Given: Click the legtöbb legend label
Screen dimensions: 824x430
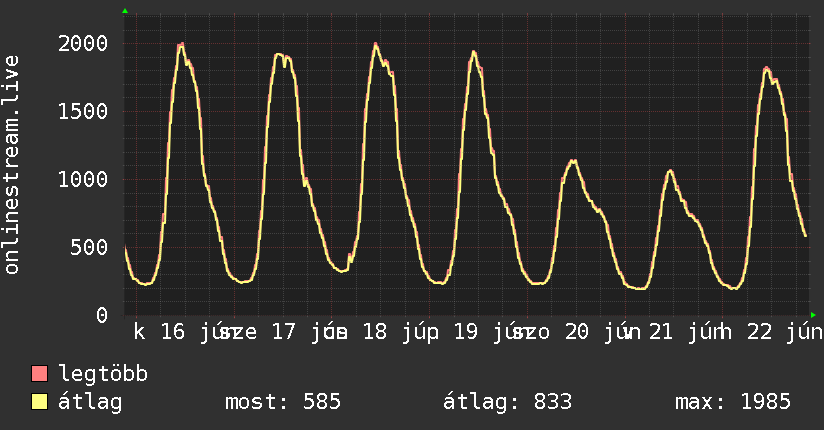Looking at the screenshot, I should coord(103,374).
